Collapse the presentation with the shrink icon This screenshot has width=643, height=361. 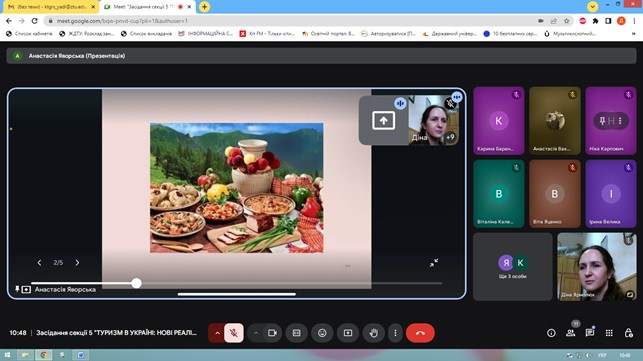pos(434,263)
